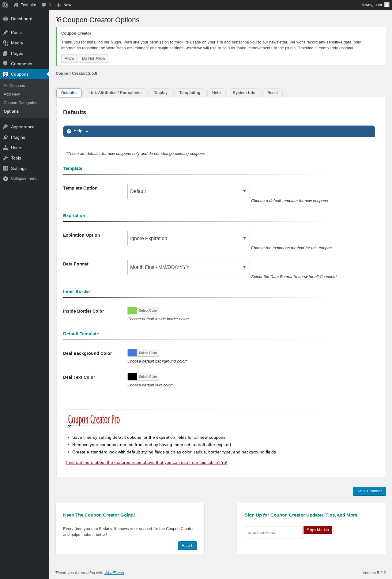Open the Appearance menu item
The height and width of the screenshot is (579, 392).
coord(24,127)
